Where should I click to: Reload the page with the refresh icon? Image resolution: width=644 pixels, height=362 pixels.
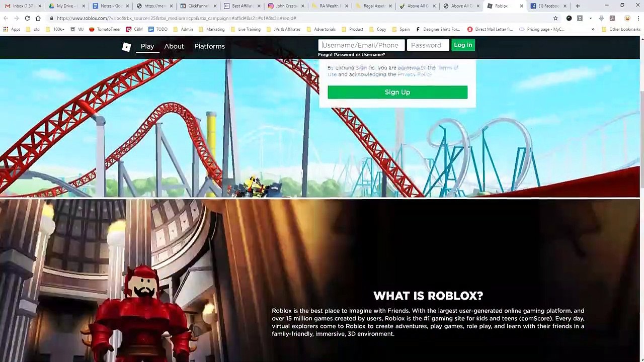coord(27,18)
